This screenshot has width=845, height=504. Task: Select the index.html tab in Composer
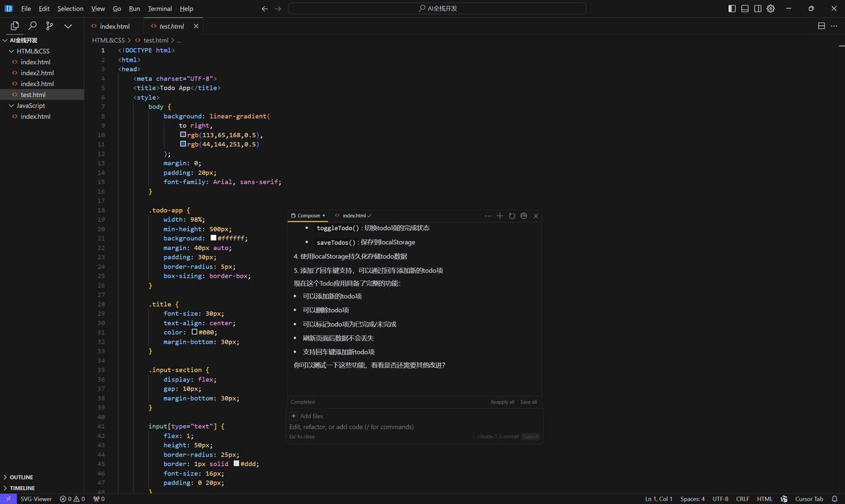click(353, 216)
